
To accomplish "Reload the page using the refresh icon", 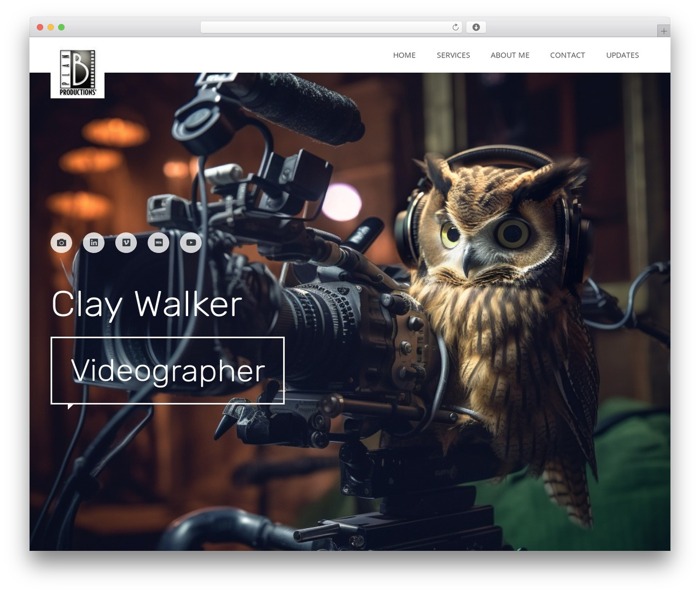I will (455, 27).
